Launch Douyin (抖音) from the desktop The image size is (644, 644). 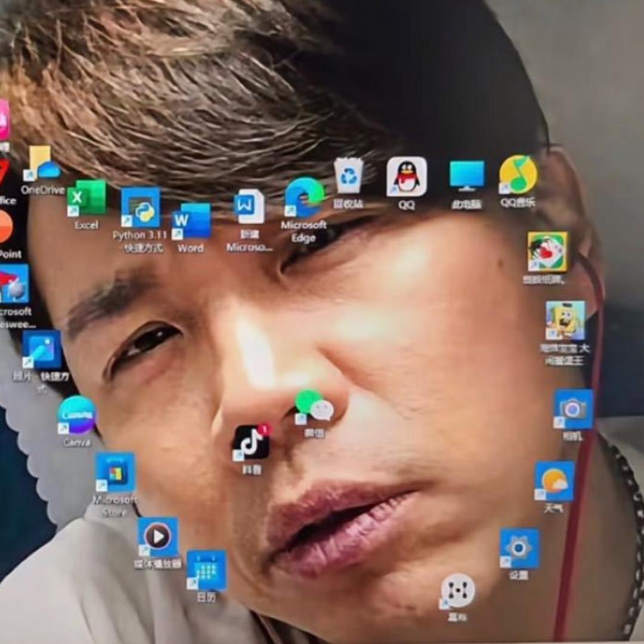[252, 442]
